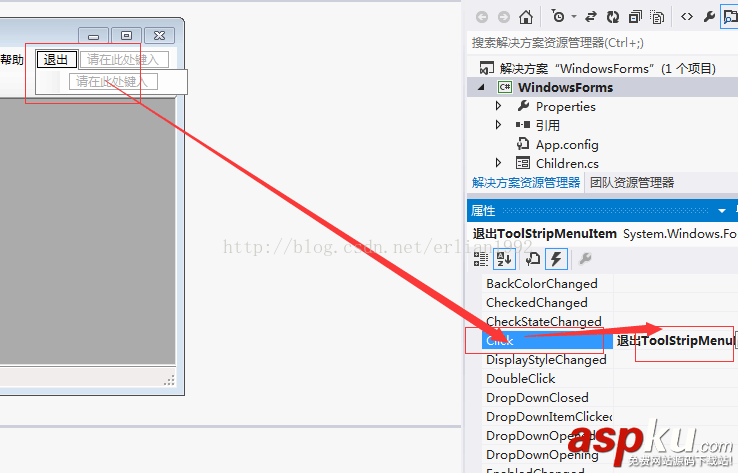Click the two-arrows sync with active document icon
This screenshot has width=738, height=473.
coord(591,17)
